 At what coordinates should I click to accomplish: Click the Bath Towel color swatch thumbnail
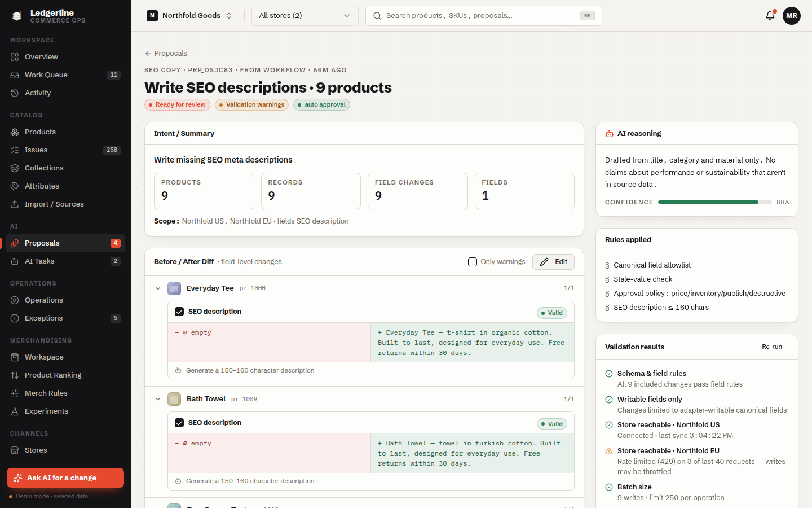[174, 399]
